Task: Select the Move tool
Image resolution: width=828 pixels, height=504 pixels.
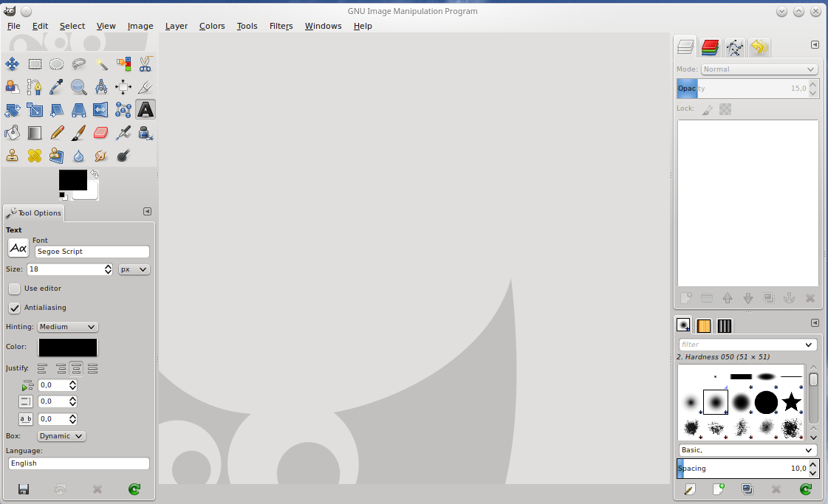Action: tap(12, 64)
